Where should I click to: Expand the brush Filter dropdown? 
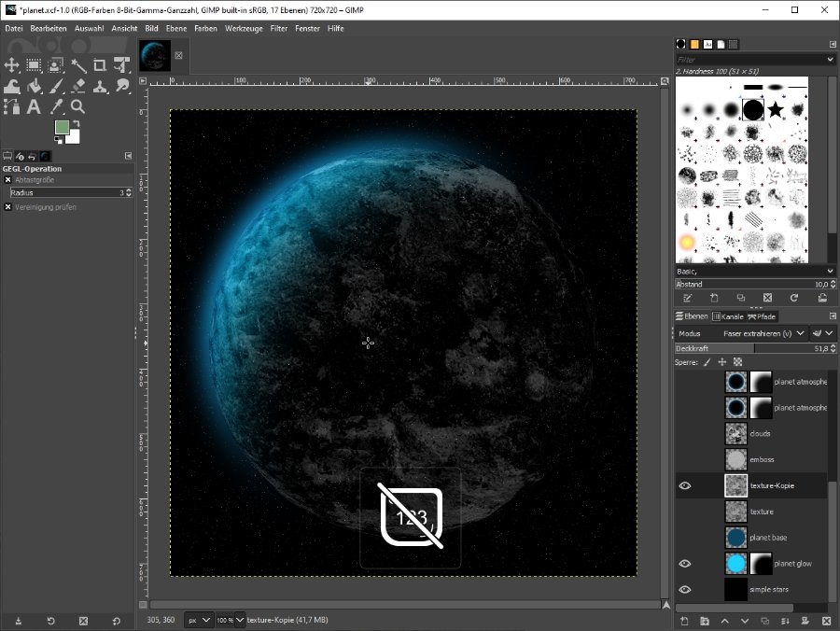(x=830, y=60)
